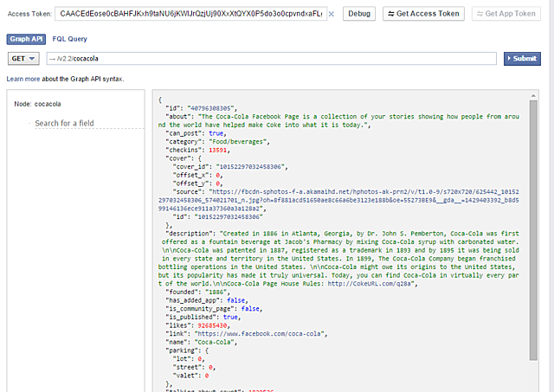Click the Debug button

click(x=359, y=14)
